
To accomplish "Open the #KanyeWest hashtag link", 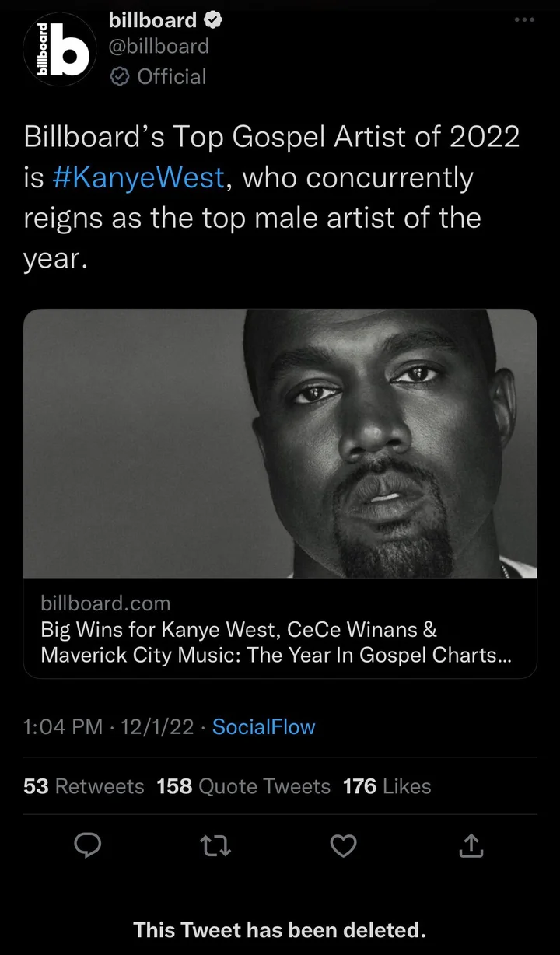I will (138, 177).
